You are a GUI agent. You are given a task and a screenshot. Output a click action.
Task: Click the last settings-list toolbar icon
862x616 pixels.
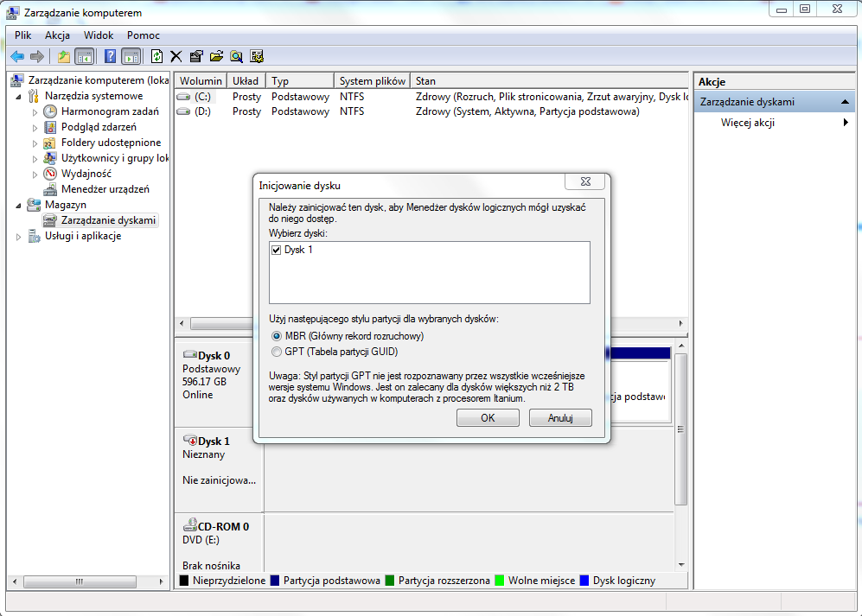click(257, 56)
